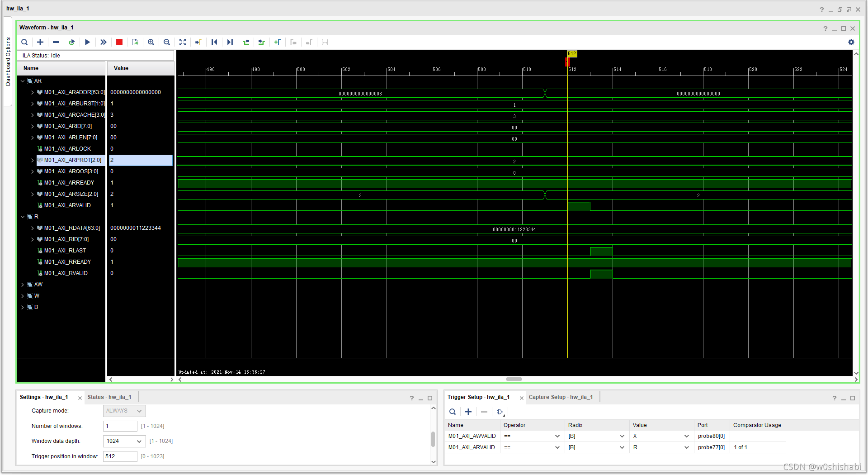This screenshot has height=475, width=868.
Task: Click the Zoom Fit icon
Action: pyautogui.click(x=183, y=42)
